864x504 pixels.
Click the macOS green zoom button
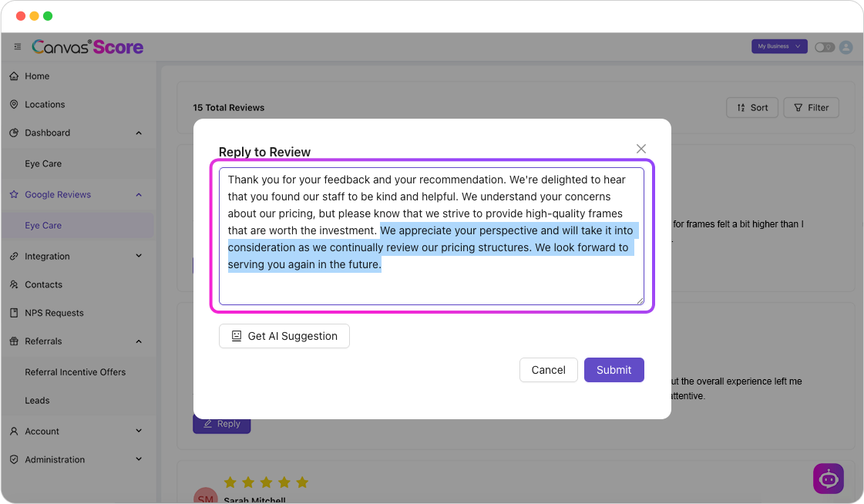coord(48,16)
